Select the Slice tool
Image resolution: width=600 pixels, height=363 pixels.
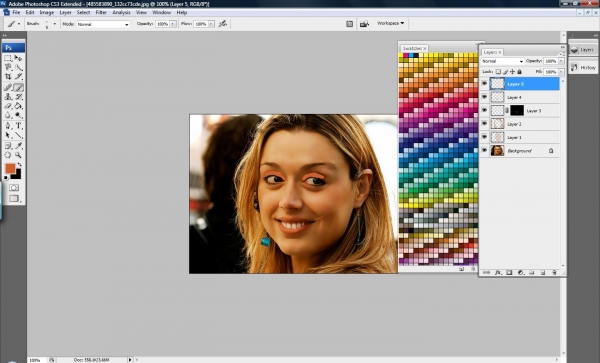click(x=18, y=77)
